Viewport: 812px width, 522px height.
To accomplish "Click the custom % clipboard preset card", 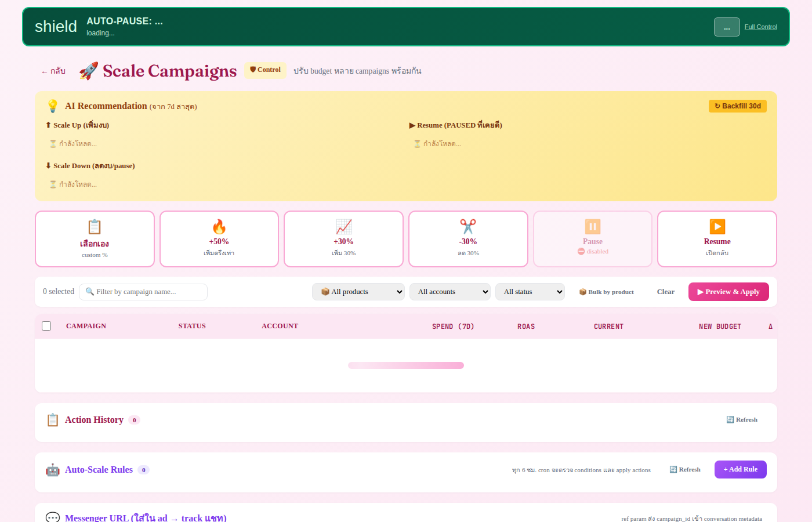I will point(95,239).
